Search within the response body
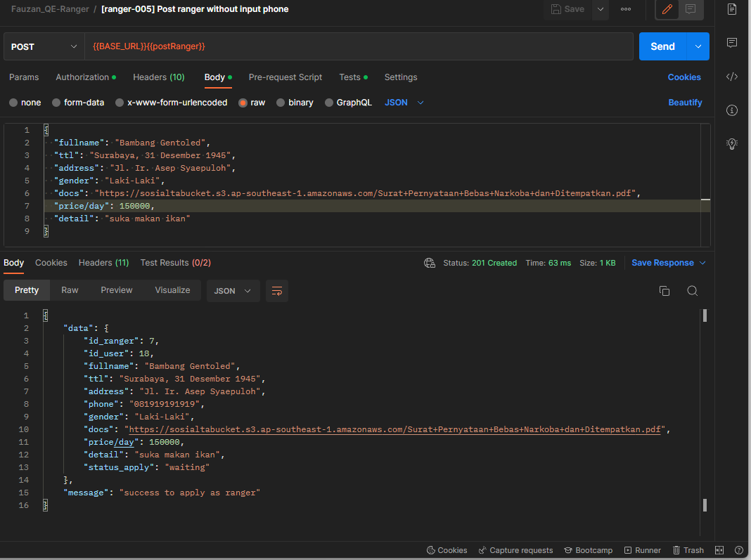 [692, 290]
